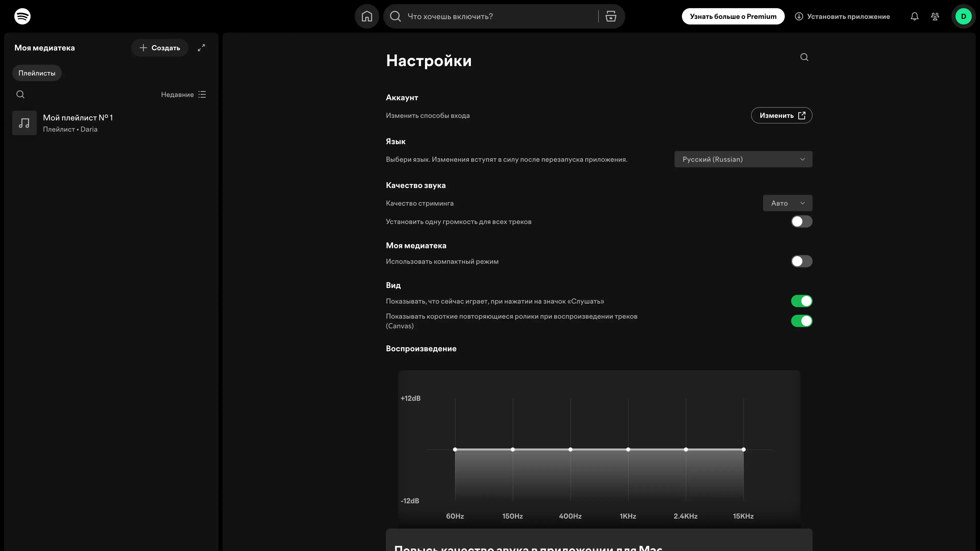Expand the library with arrows icon
This screenshot has width=980, height=551.
(201, 48)
